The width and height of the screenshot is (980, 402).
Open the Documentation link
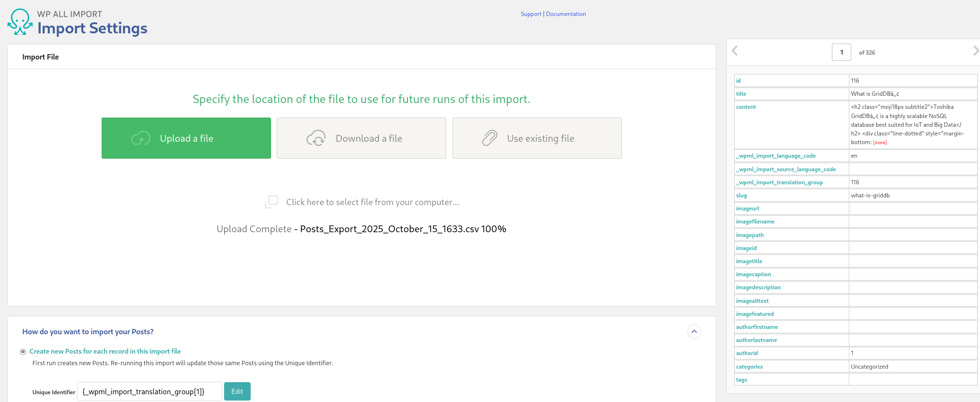(566, 14)
